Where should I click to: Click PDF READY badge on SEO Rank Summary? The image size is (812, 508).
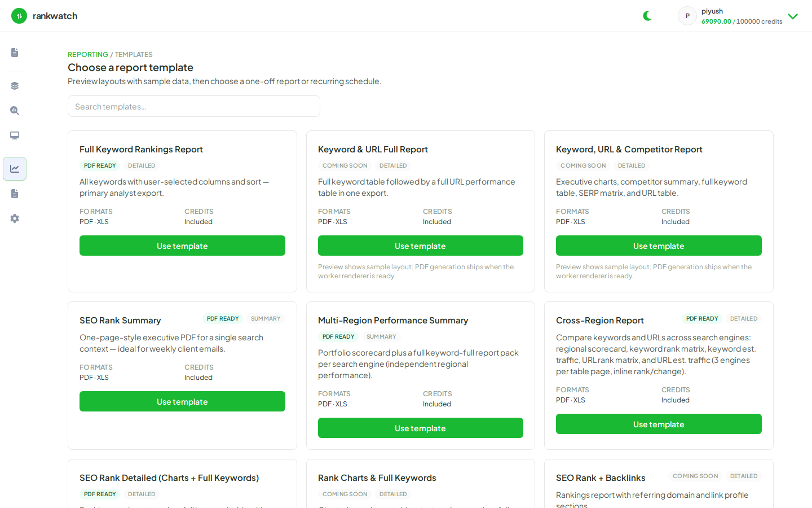coord(223,318)
